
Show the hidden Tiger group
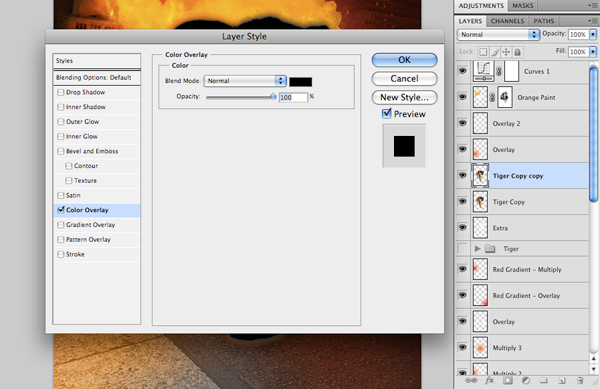click(x=463, y=249)
